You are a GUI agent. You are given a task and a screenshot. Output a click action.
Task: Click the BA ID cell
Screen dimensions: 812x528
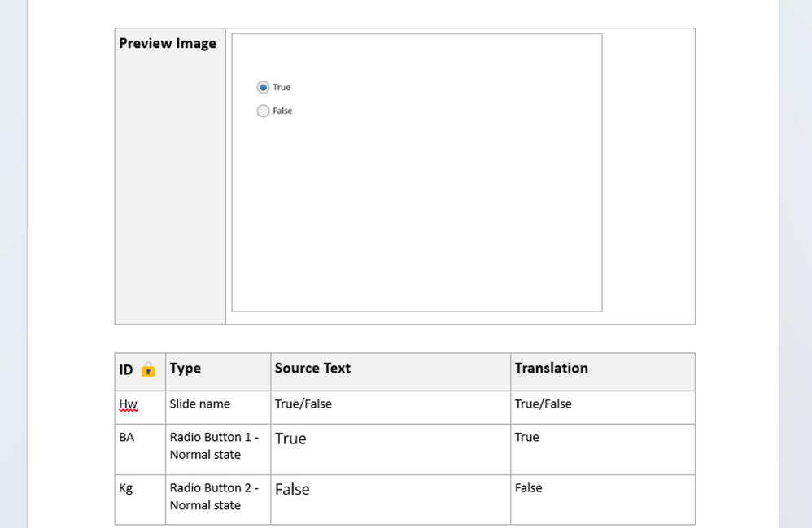[x=127, y=438]
